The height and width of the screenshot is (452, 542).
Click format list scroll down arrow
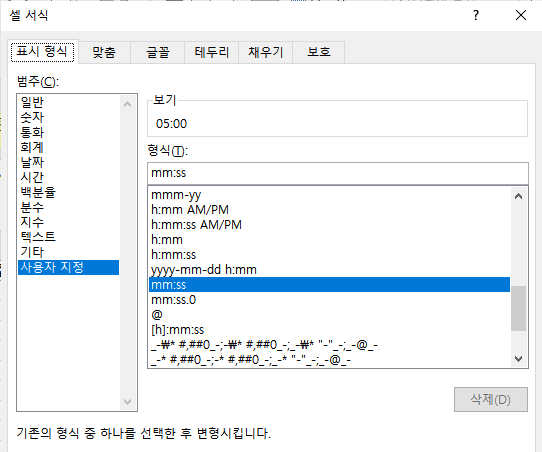pyautogui.click(x=518, y=359)
